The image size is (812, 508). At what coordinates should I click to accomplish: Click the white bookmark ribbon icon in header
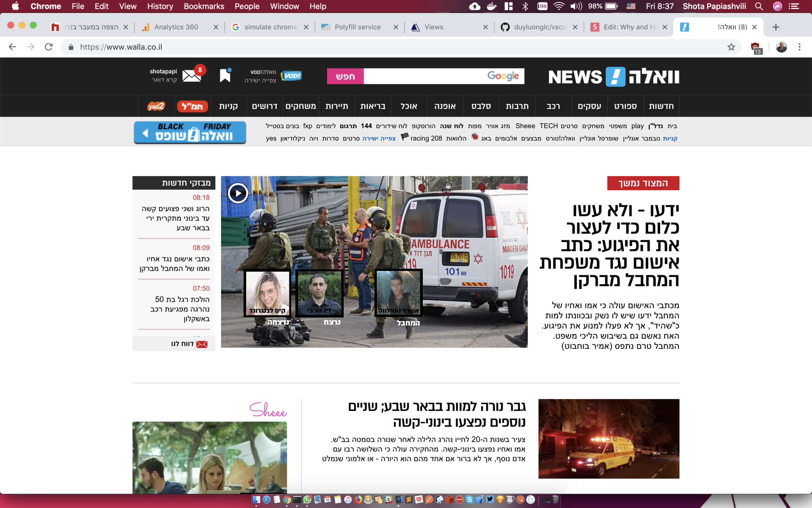point(225,75)
